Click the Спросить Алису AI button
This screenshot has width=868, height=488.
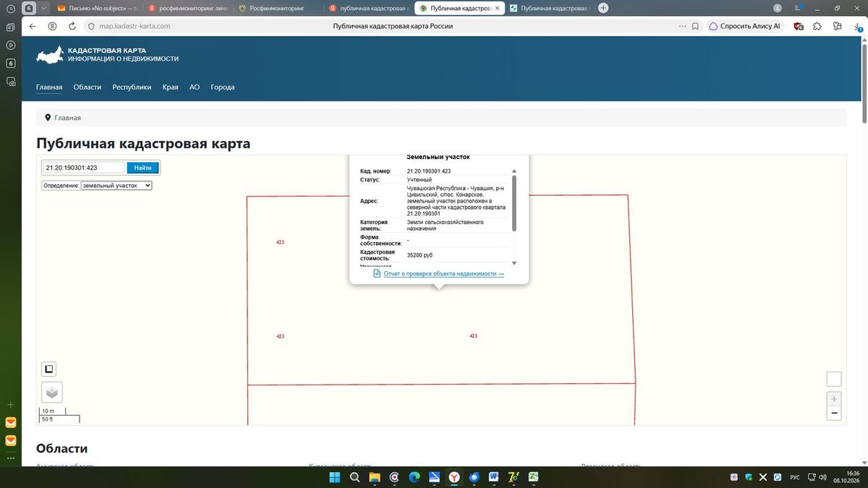(744, 26)
